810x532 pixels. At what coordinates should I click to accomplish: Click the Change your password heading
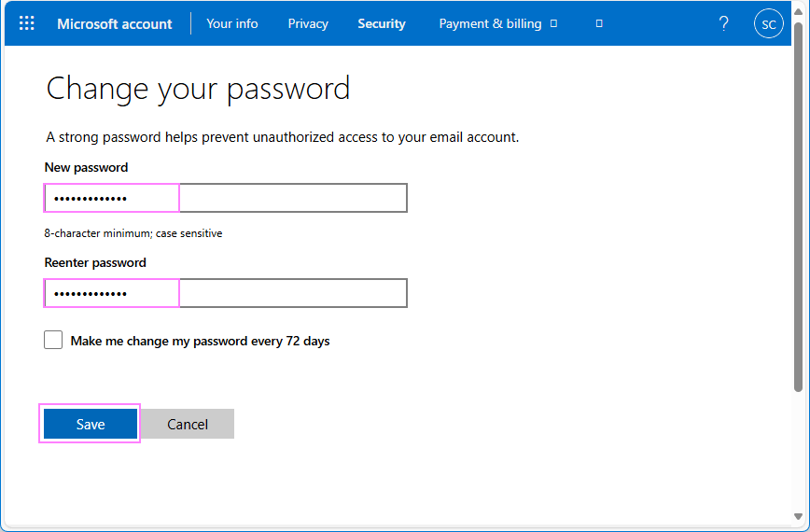coord(199,89)
